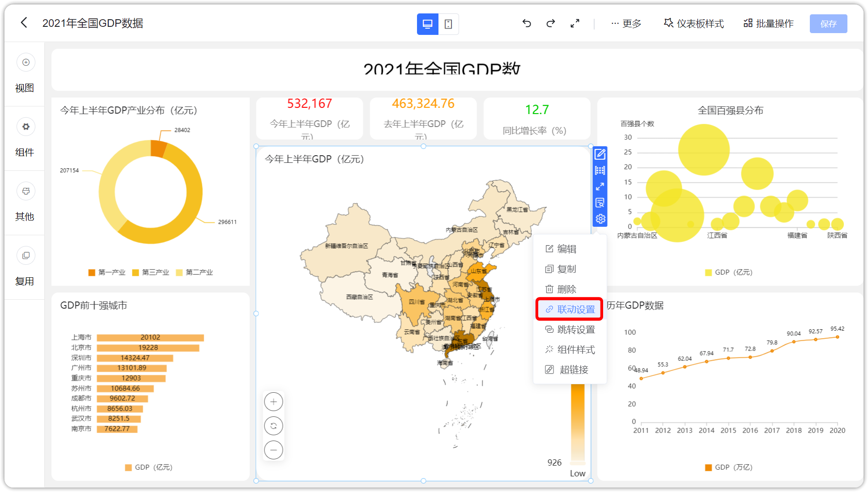Click the 2011 data point labeled 48.94
This screenshot has width=868, height=492.
(641, 378)
